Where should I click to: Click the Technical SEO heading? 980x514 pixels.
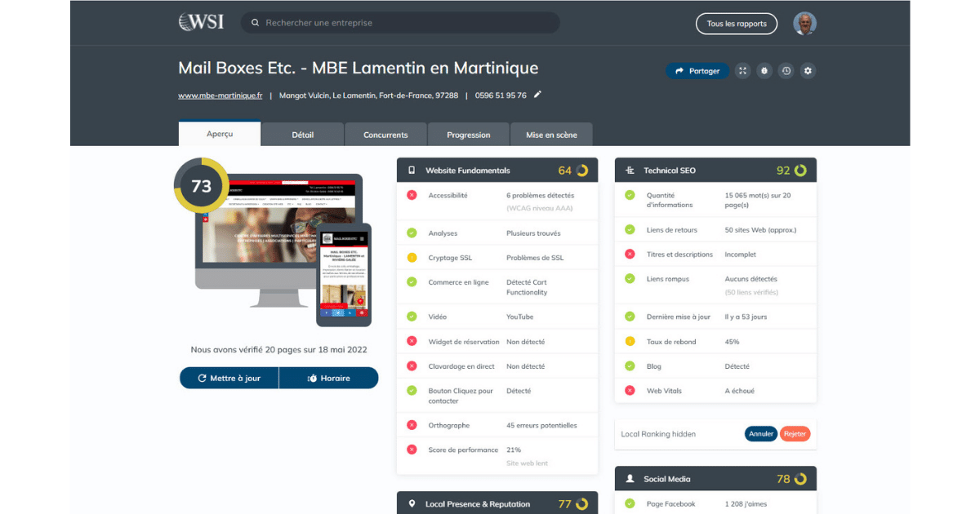pos(670,171)
